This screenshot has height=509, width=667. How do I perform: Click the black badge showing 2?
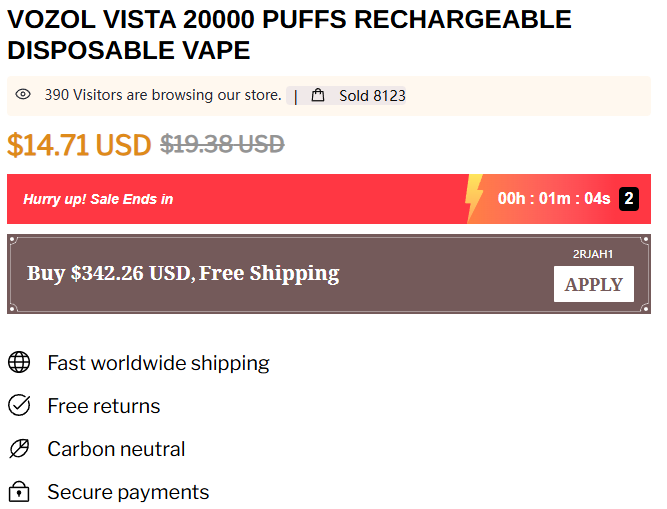click(x=629, y=198)
